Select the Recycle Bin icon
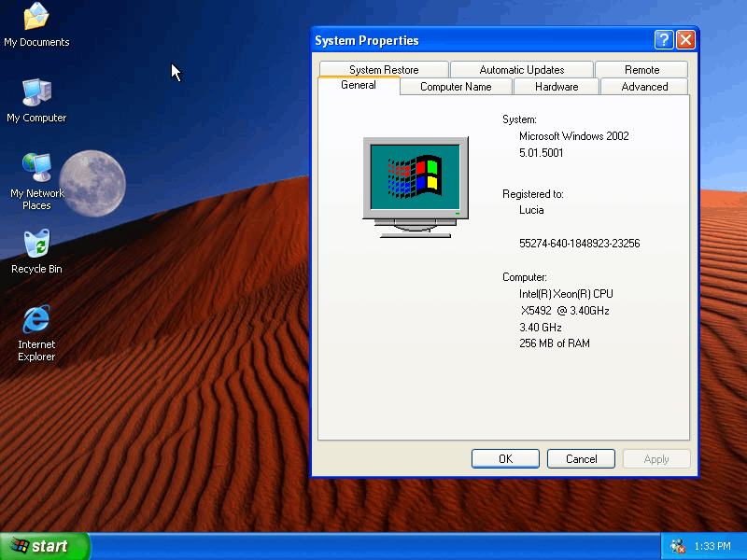The image size is (747, 560). click(36, 251)
